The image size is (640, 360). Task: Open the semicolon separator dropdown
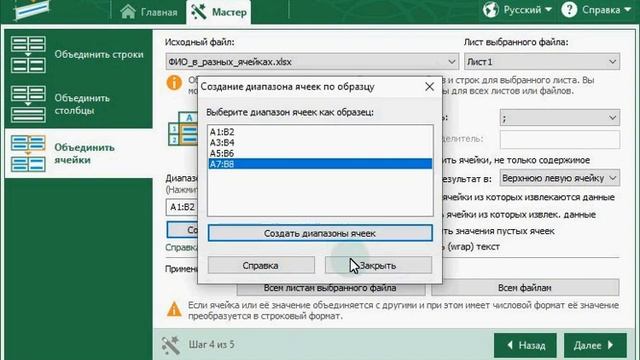point(560,118)
